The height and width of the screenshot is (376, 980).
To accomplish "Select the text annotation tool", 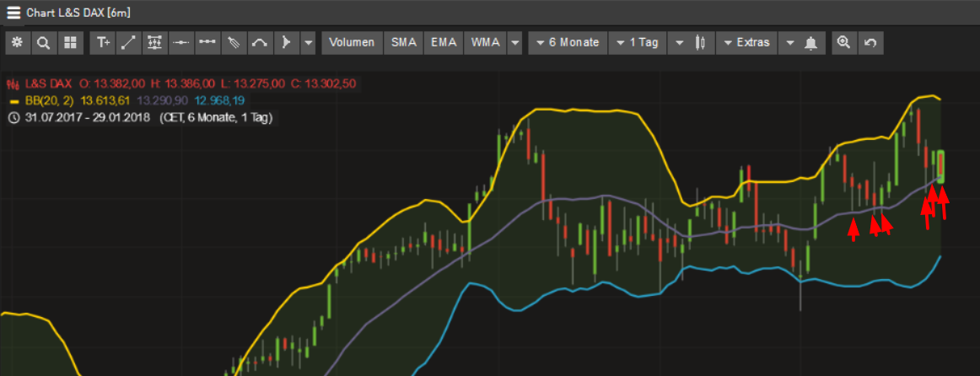I will (x=103, y=43).
